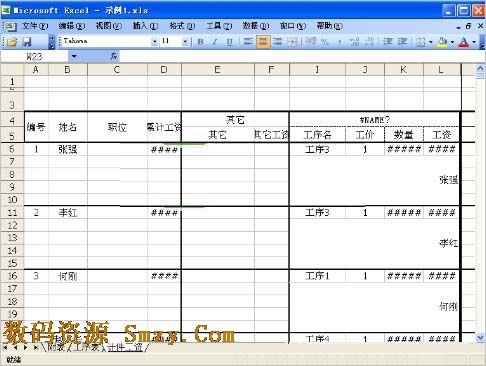This screenshot has height=366, width=486.
Task: Click Merge and Center icon
Action: click(x=292, y=42)
